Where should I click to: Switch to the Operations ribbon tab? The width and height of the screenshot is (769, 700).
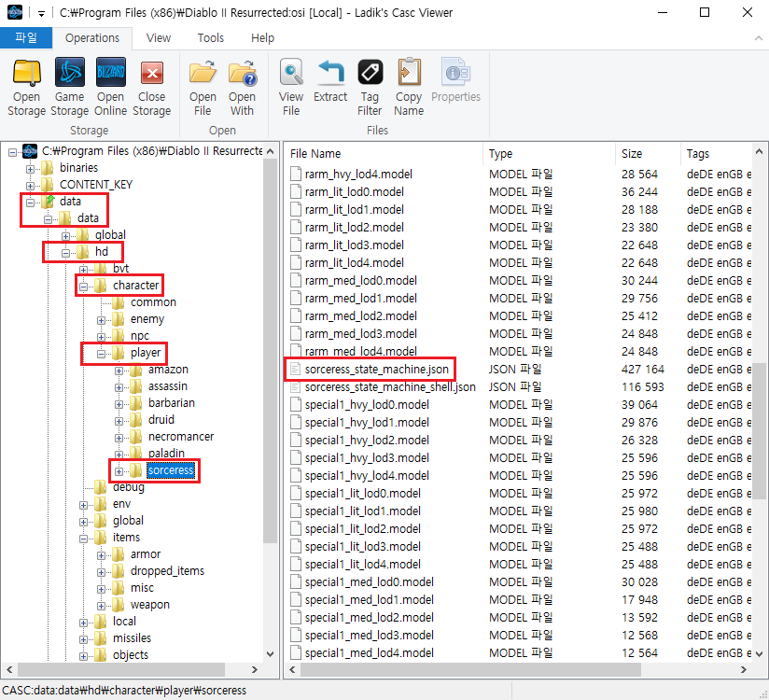(x=92, y=37)
